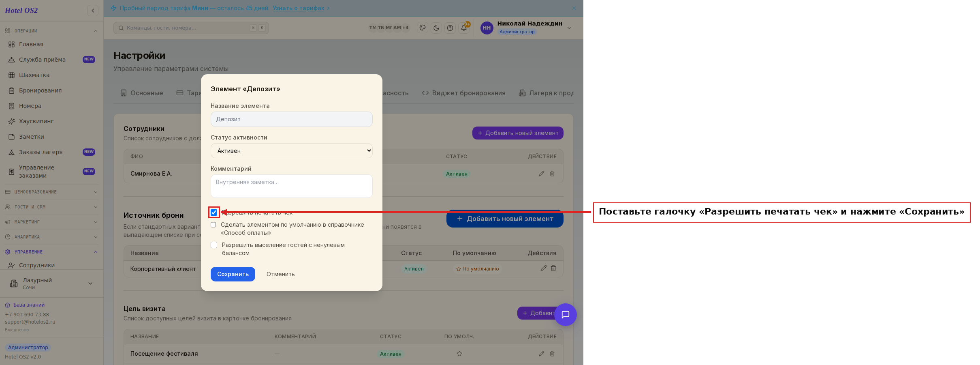Screen dimensions: 980x365
Task: Follow the «Узнать о тарифах» link
Action: click(x=299, y=8)
